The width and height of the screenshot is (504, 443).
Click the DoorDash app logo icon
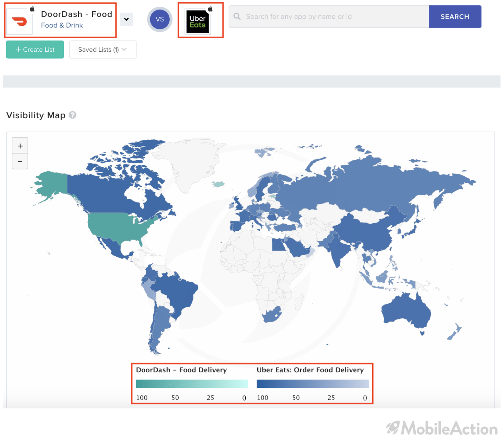(x=20, y=21)
